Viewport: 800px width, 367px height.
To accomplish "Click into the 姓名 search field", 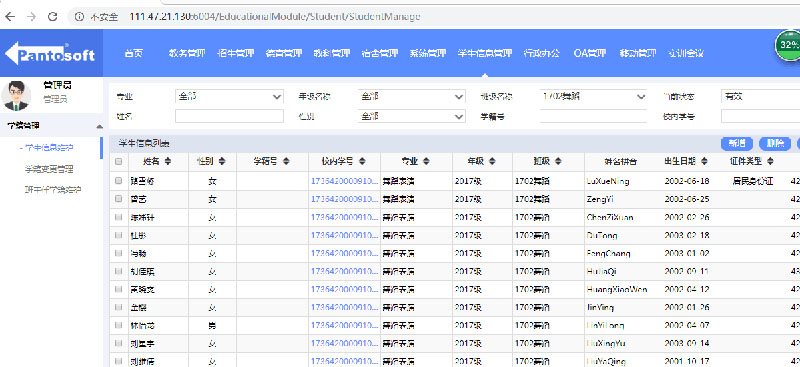I will tap(229, 116).
